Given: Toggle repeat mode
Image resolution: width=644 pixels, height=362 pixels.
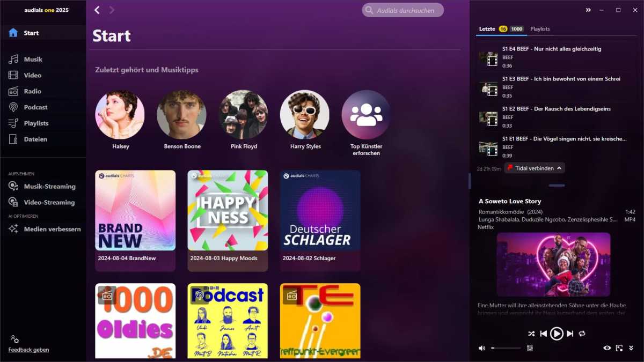Looking at the screenshot, I should [x=582, y=334].
